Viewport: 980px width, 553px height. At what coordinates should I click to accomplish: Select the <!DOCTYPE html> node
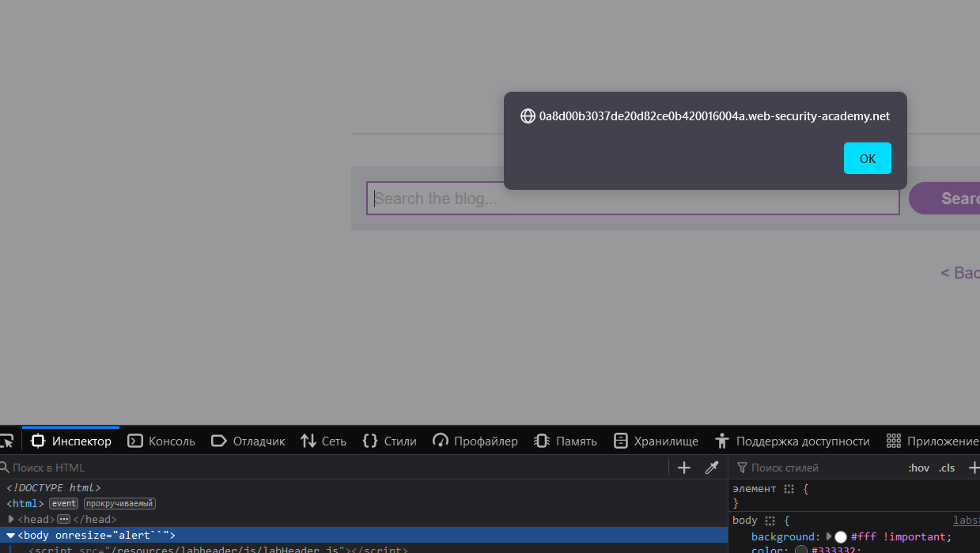point(54,488)
